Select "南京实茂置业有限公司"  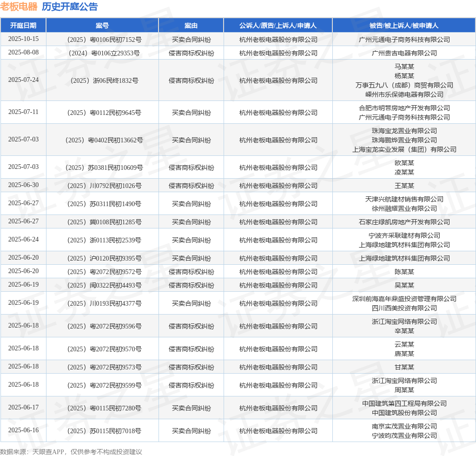click(x=404, y=426)
